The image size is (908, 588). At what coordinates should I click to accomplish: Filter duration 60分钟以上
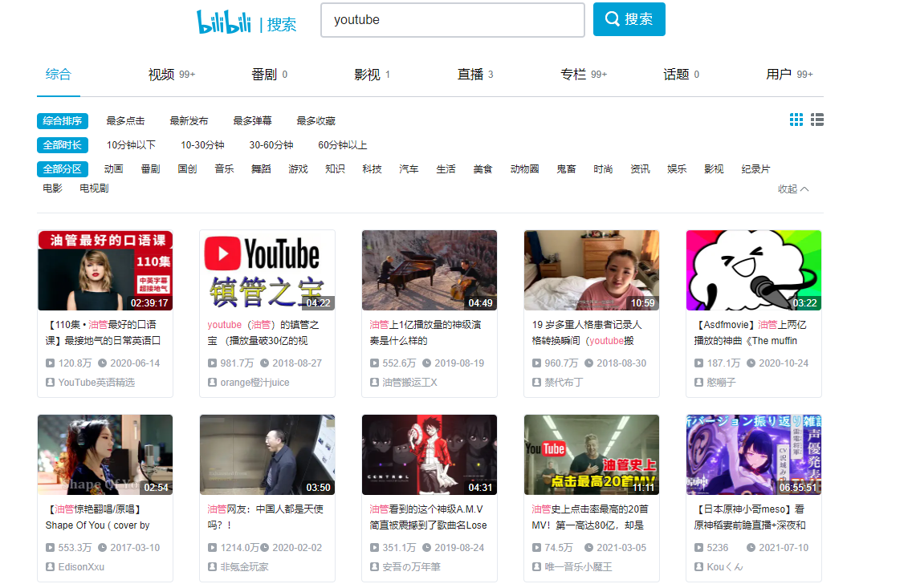343,144
